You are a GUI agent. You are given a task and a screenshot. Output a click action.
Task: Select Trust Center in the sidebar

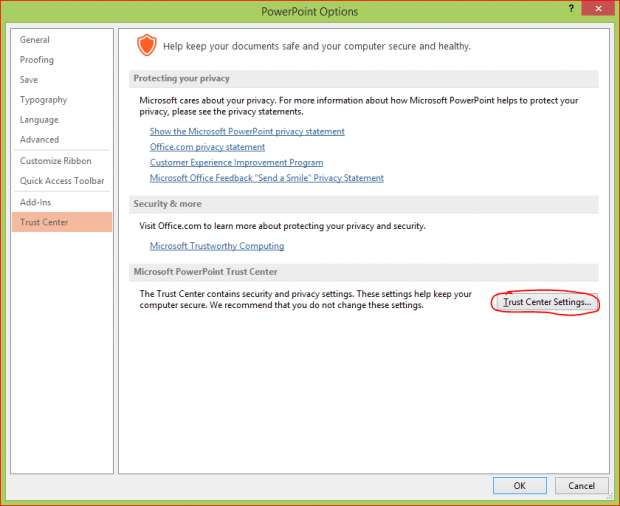tap(62, 222)
